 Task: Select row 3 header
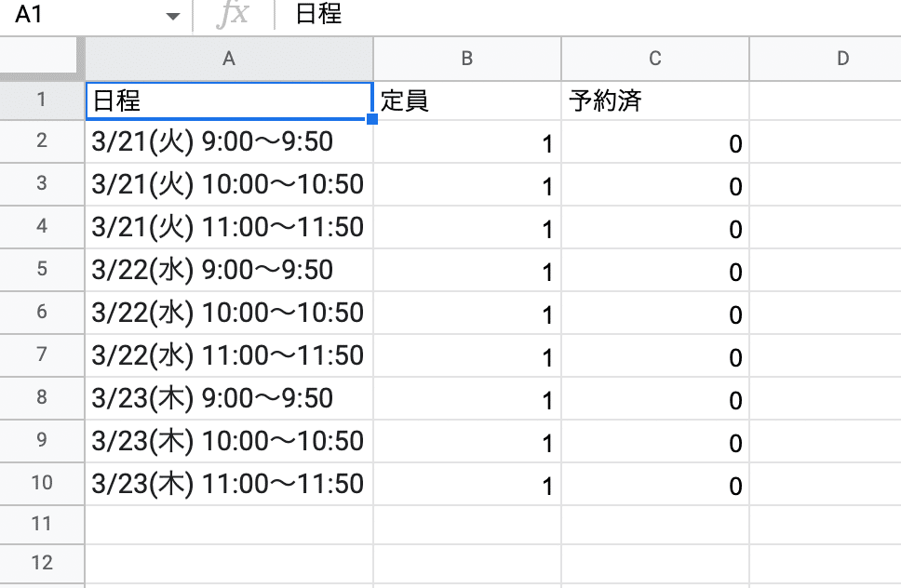click(x=42, y=184)
